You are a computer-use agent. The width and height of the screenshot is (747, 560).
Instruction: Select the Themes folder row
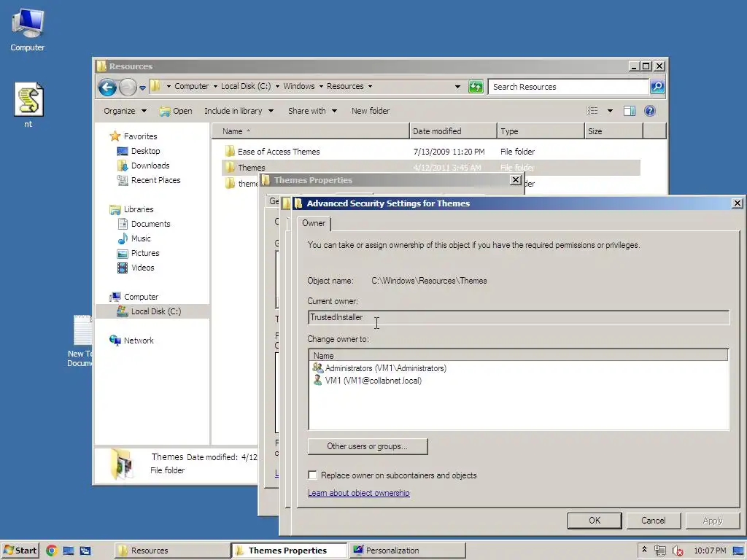431,168
